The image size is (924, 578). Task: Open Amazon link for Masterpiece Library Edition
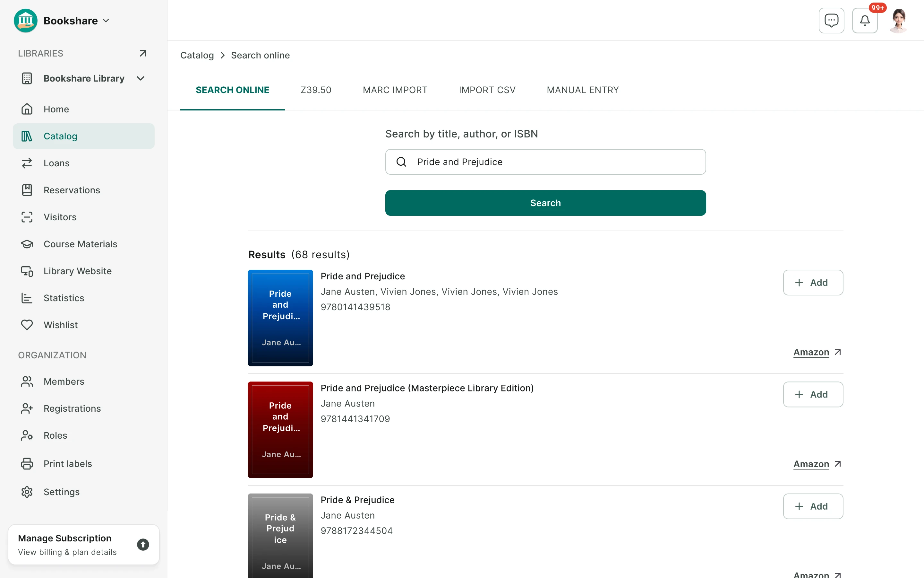click(x=817, y=464)
